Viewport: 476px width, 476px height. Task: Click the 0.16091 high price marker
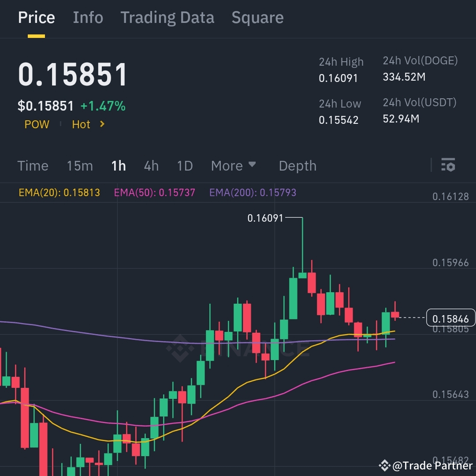265,218
